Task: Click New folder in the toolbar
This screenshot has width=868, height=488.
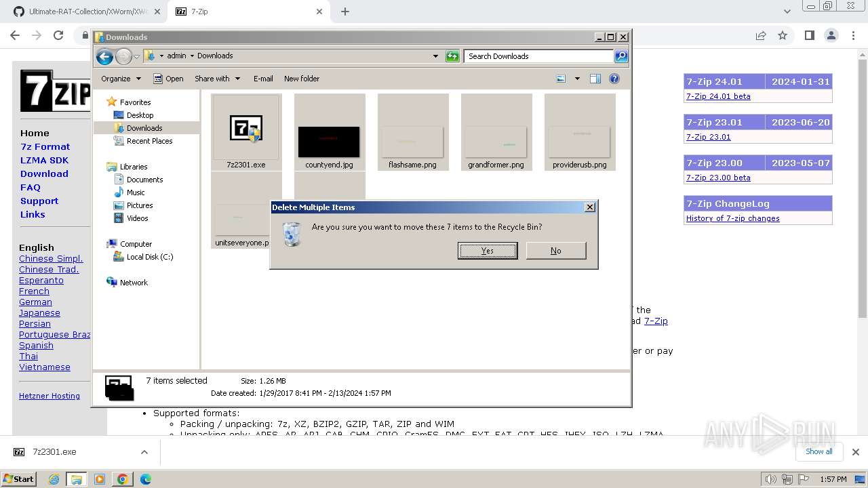Action: point(302,79)
